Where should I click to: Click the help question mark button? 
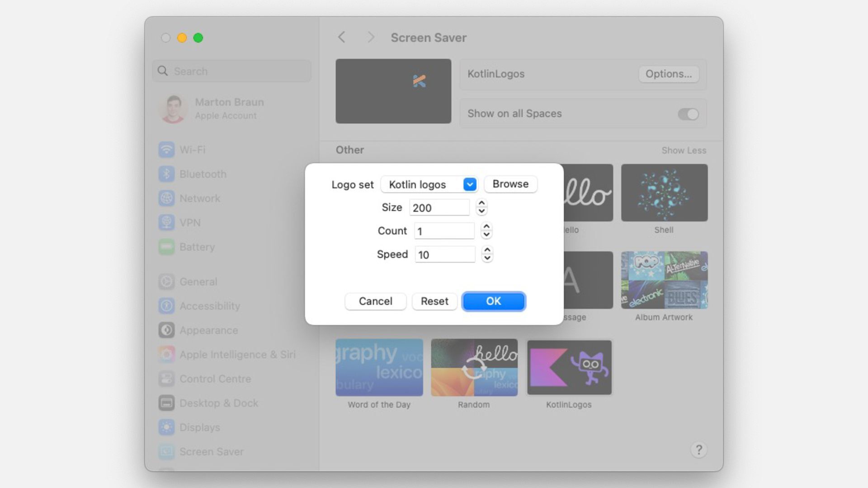tap(698, 450)
